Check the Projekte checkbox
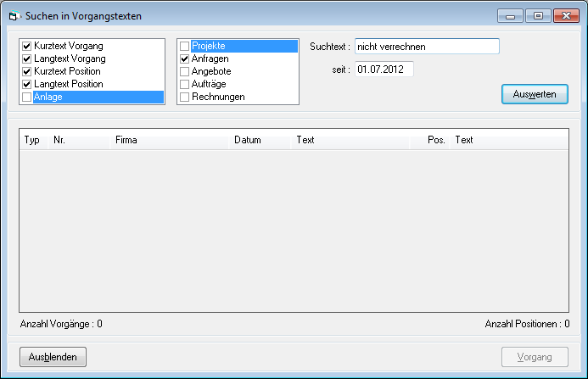The image size is (588, 379). [x=184, y=46]
